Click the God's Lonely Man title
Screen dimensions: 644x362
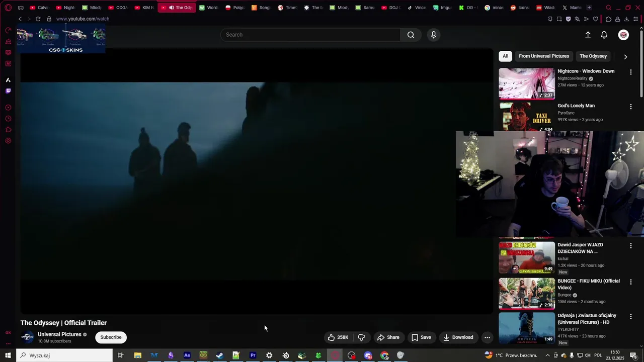click(576, 106)
